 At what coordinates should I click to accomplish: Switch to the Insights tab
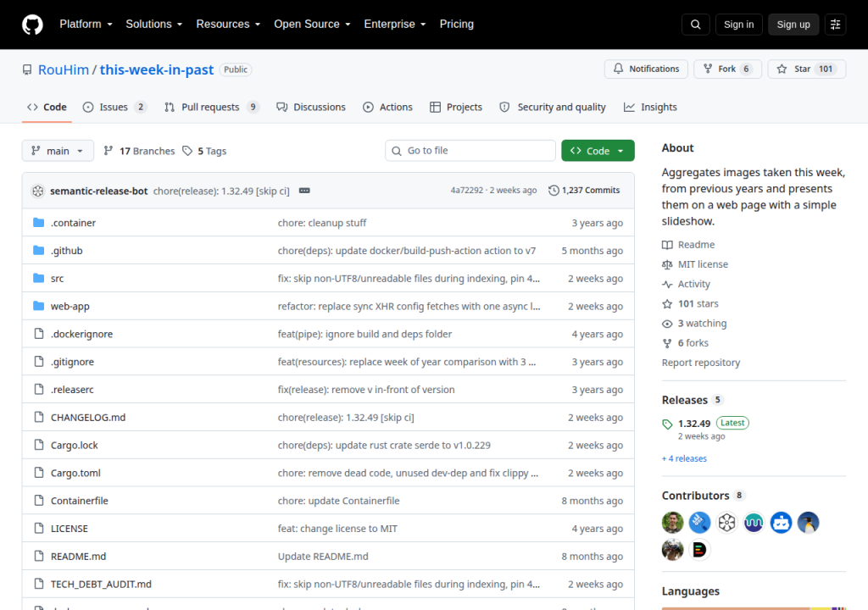point(650,108)
